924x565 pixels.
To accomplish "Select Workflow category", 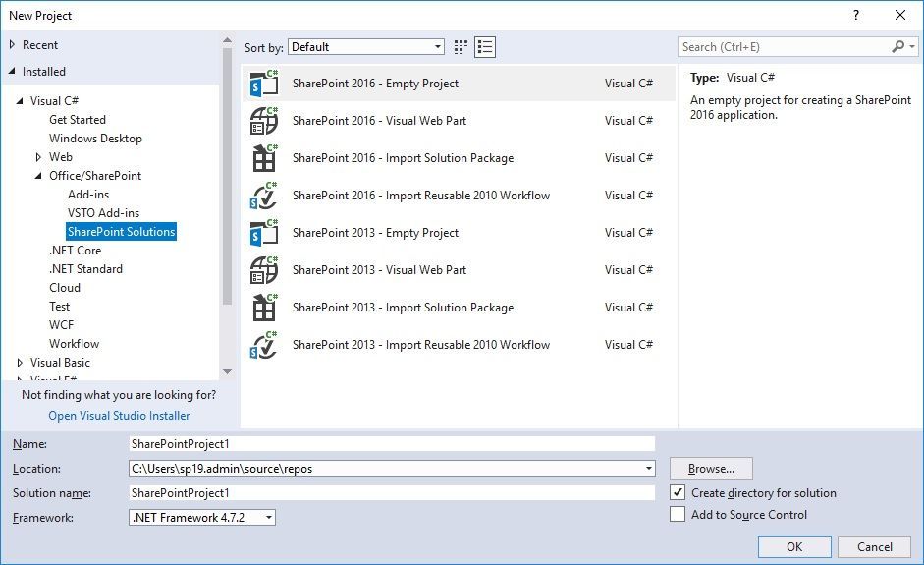I will click(75, 344).
